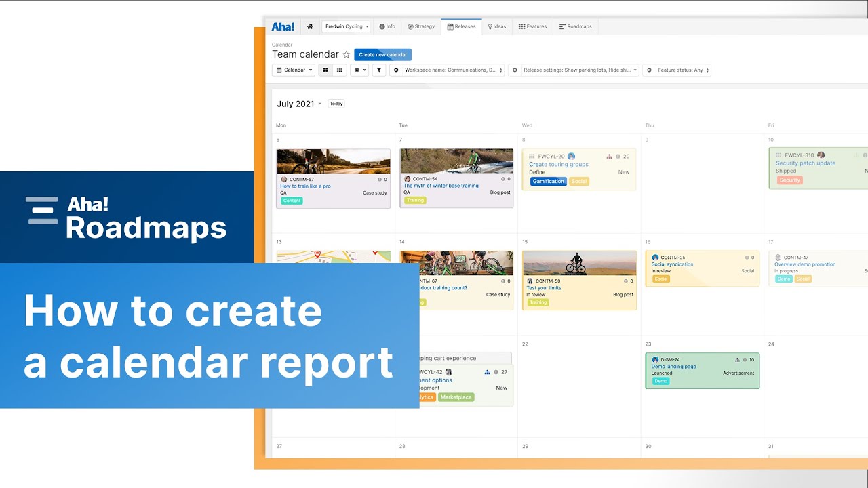Open the Features tab
The width and height of the screenshot is (868, 488).
(532, 26)
